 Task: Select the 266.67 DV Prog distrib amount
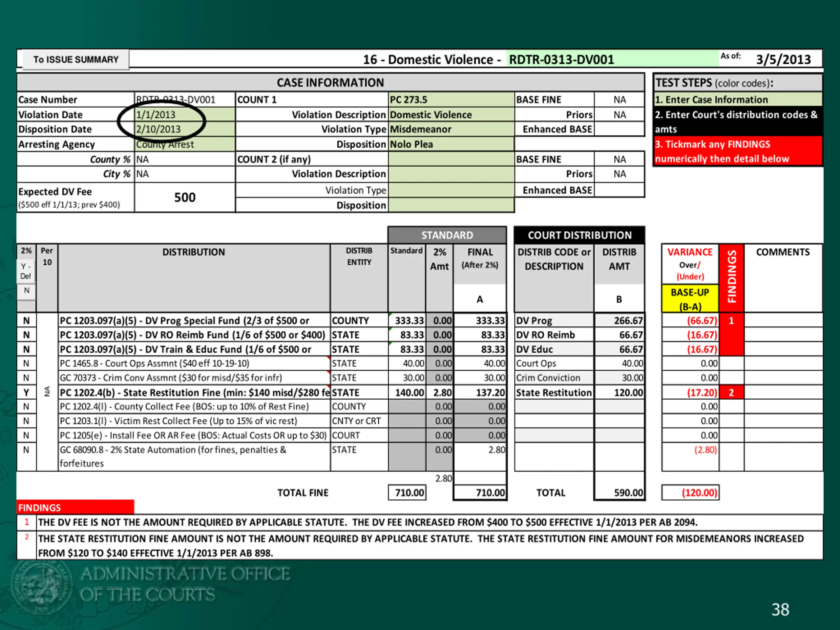click(619, 321)
